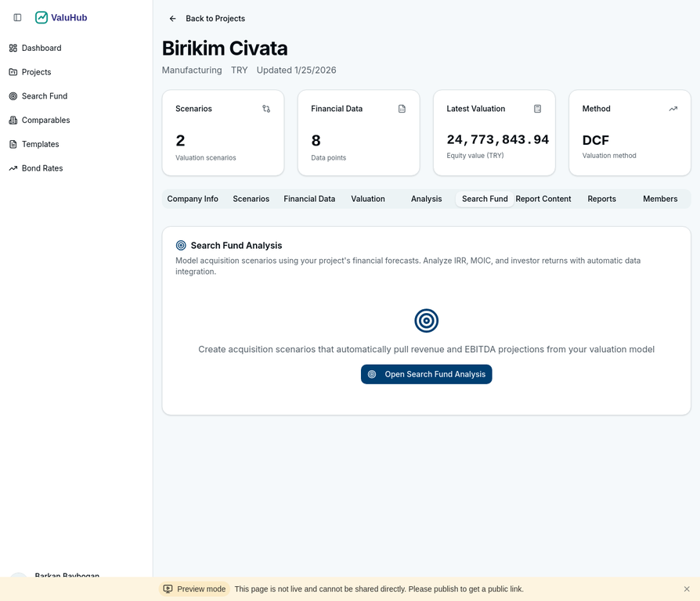
Task: Switch to the Company Info tab
Action: 193,199
